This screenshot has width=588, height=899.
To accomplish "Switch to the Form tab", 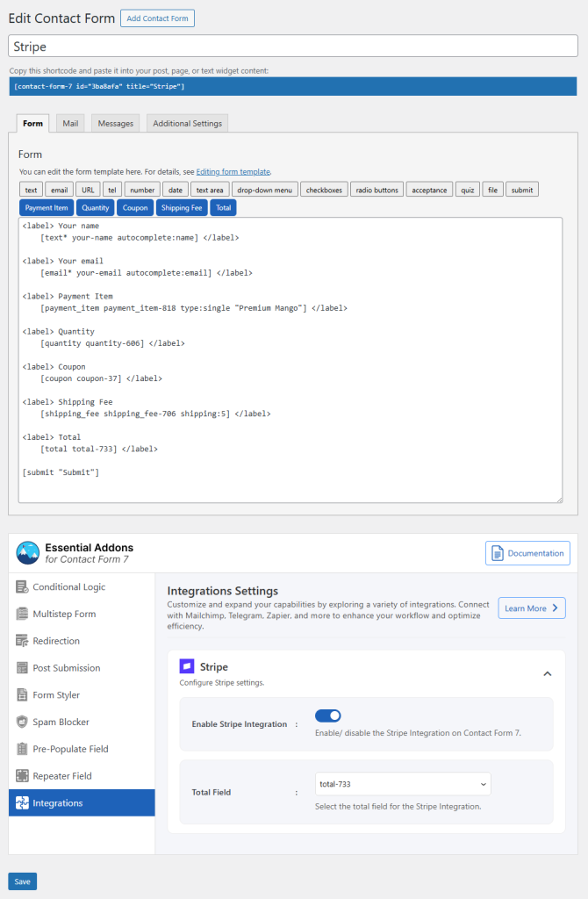I will 32,123.
